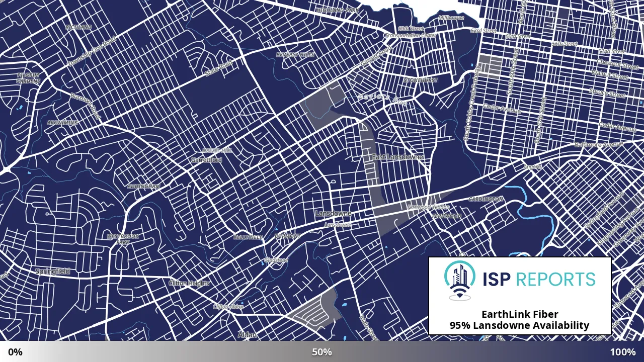
Task: Select the "Township Line Road" label
Action: click(x=92, y=52)
